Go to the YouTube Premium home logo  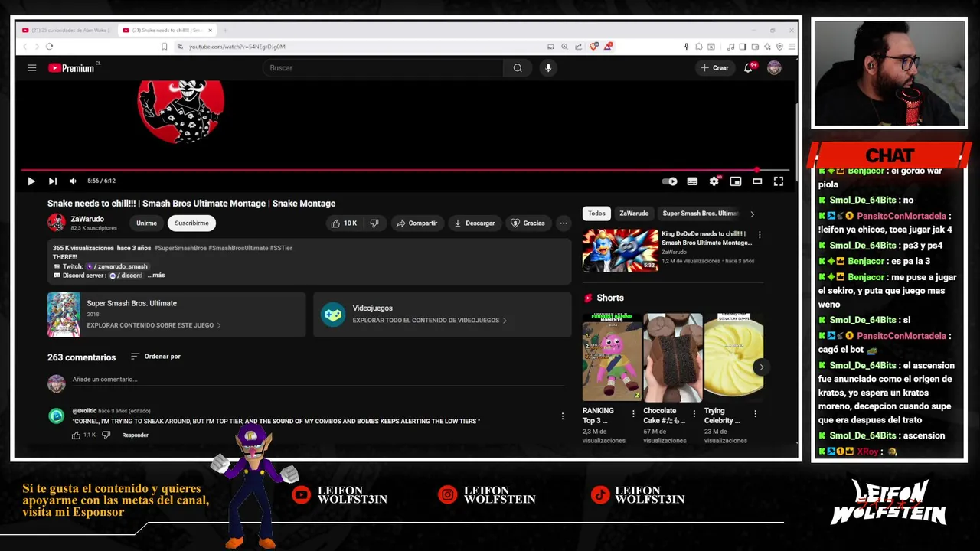point(71,68)
